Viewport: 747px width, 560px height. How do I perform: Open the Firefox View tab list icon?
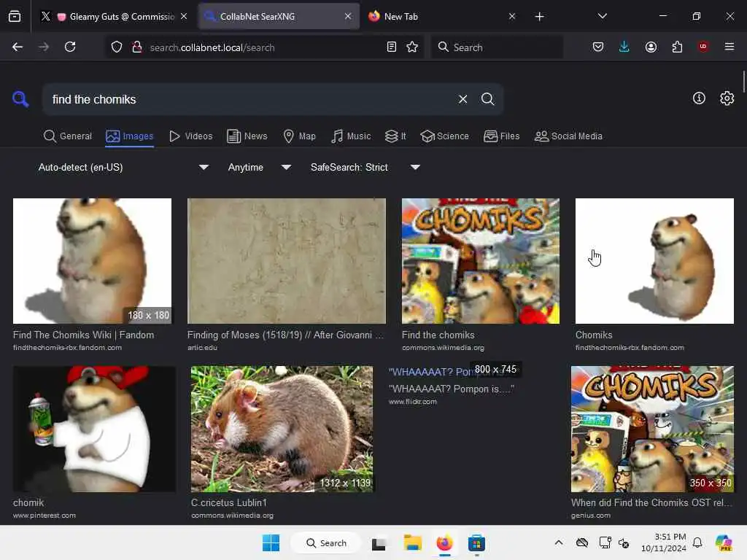coord(15,17)
